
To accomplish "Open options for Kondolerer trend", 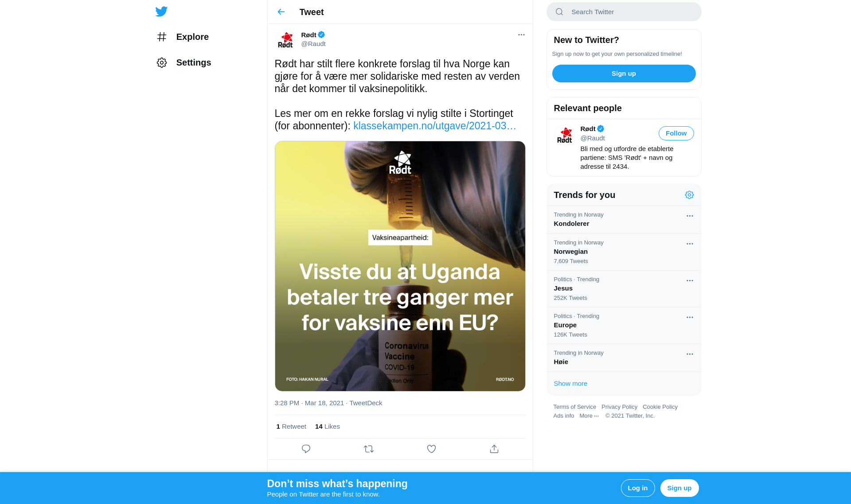I will click(690, 216).
